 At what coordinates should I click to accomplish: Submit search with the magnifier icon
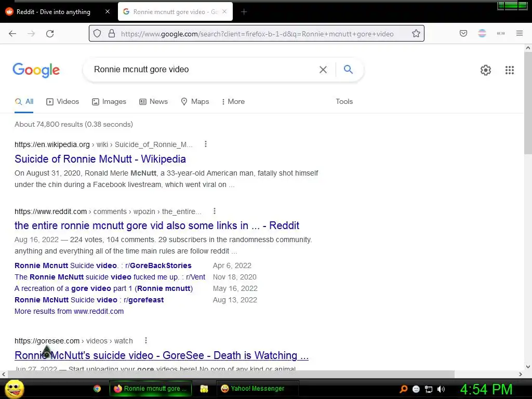coord(348,69)
